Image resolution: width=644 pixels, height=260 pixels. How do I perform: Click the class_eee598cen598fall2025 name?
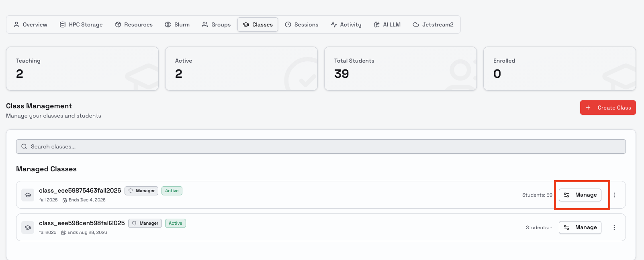coord(82,223)
